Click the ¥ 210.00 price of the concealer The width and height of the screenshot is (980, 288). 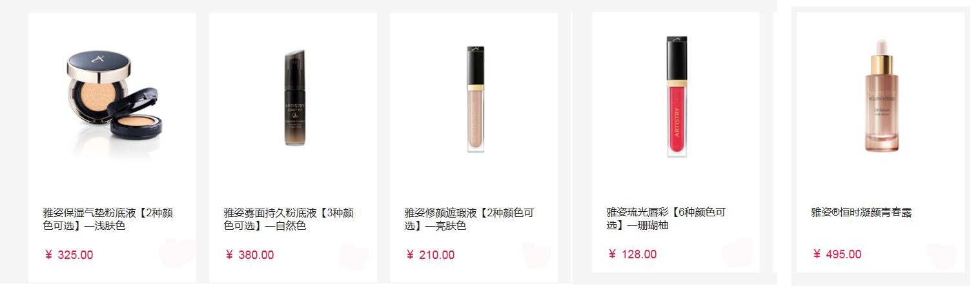(x=430, y=255)
